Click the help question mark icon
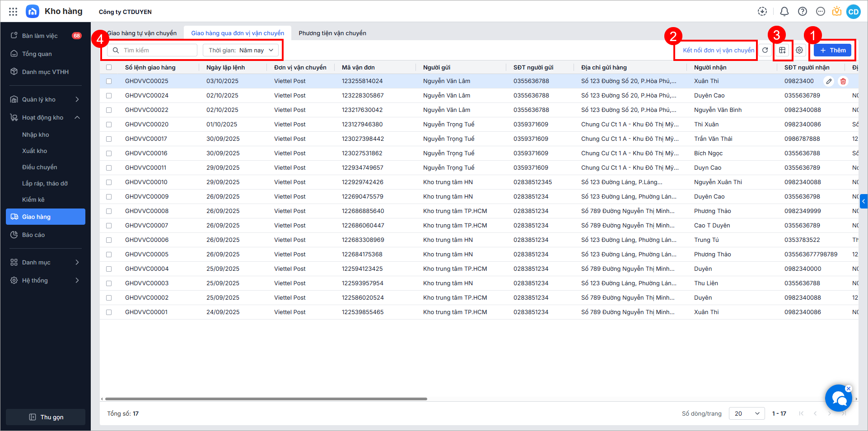This screenshot has height=431, width=868. [x=803, y=12]
